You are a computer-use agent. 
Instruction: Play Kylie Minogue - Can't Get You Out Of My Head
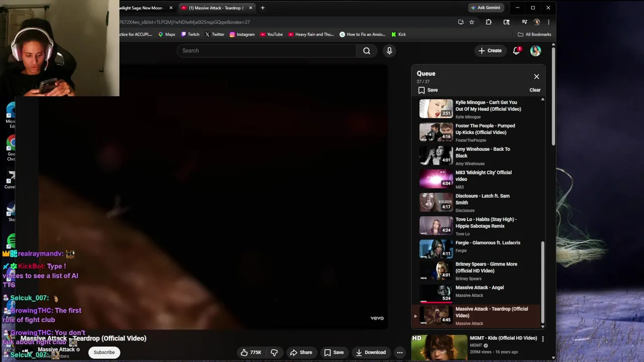[475, 109]
